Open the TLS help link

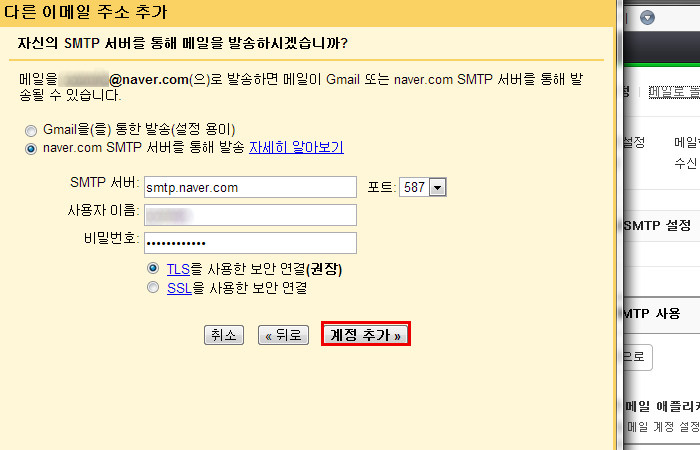(x=178, y=269)
